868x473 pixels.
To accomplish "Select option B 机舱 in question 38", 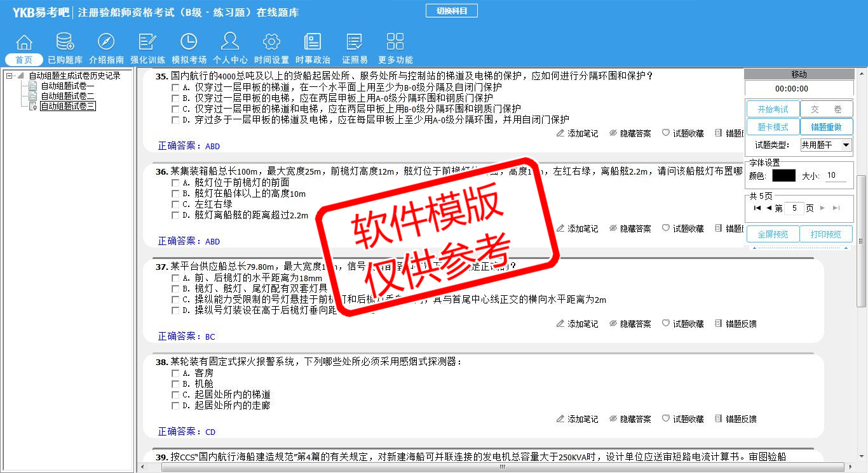I will (175, 384).
